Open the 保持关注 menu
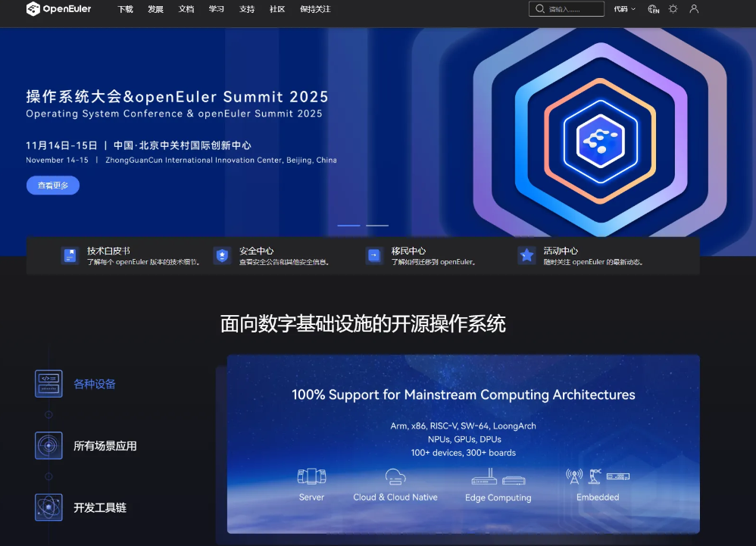 [x=315, y=9]
